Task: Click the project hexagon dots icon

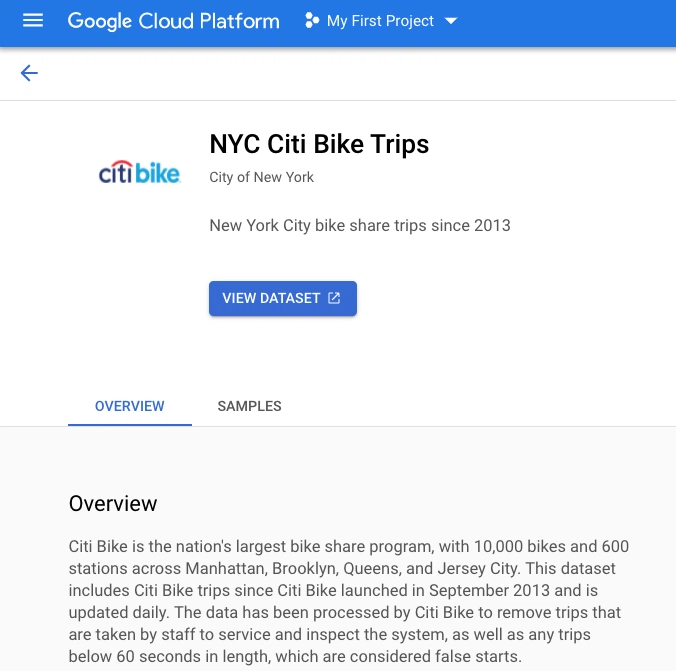Action: click(312, 21)
